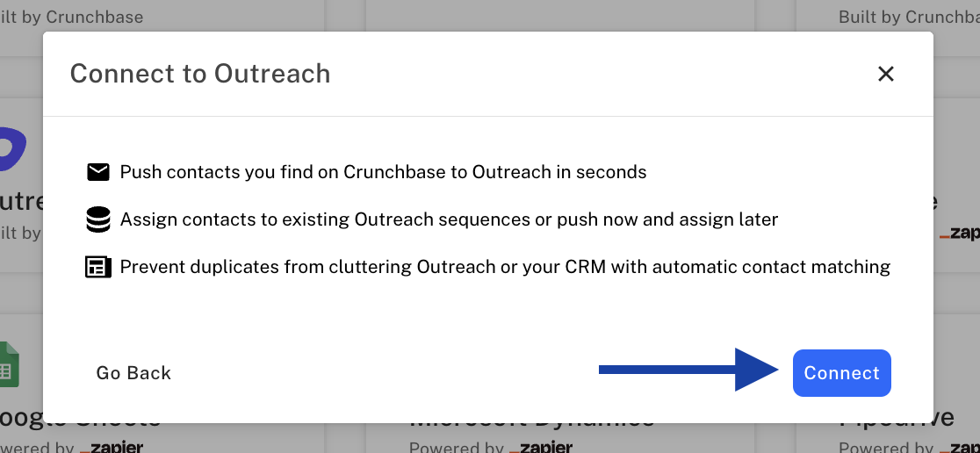Click the blue arrow pointing to Connect
This screenshot has width=980, height=453.
click(x=688, y=370)
